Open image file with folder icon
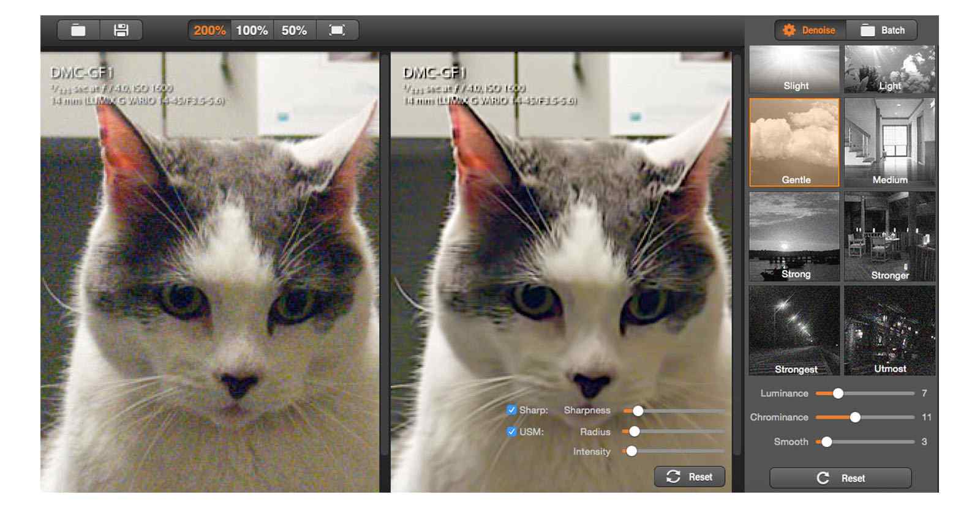The width and height of the screenshot is (980, 508). (78, 30)
